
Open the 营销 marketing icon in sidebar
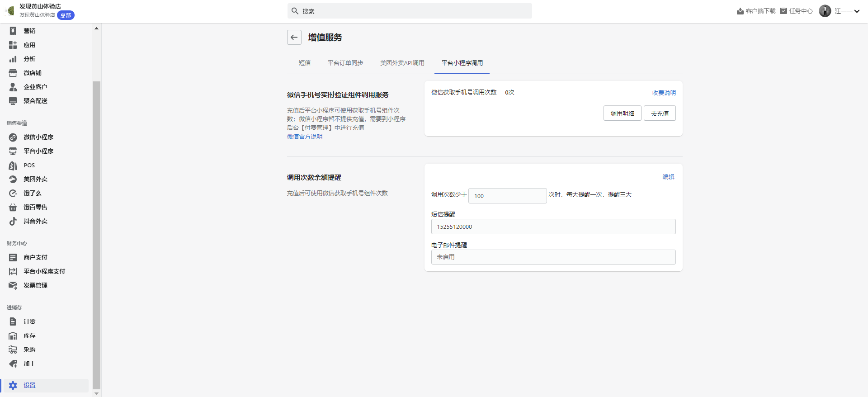coord(13,31)
